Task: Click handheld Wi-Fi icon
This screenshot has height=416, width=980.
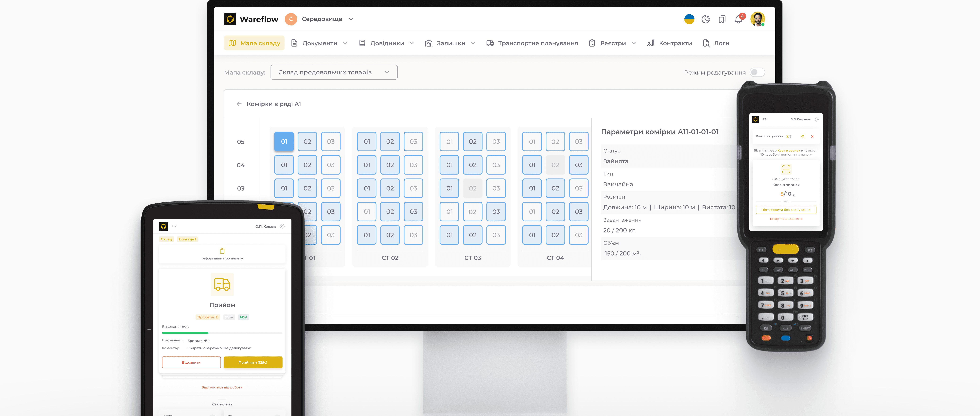Action: click(765, 119)
